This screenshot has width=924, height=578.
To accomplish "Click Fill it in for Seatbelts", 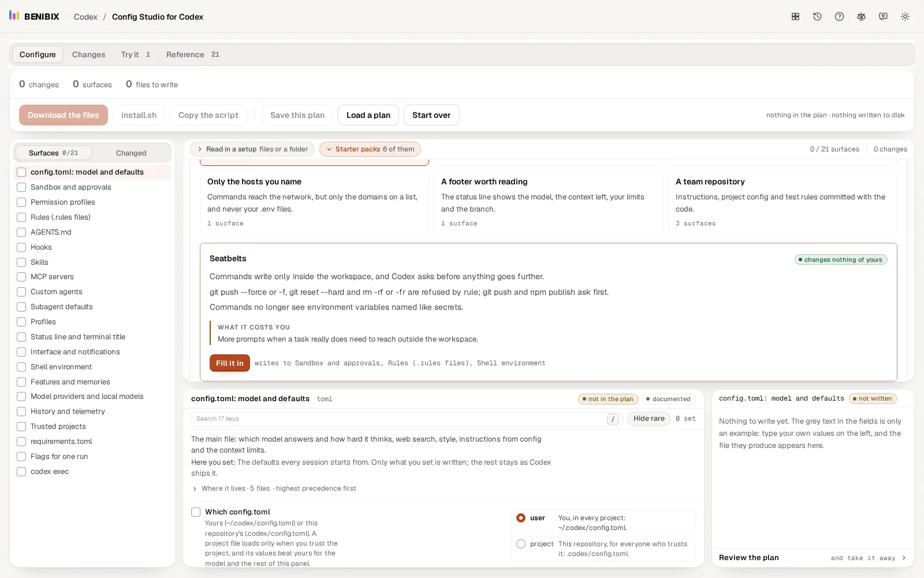I will point(230,363).
